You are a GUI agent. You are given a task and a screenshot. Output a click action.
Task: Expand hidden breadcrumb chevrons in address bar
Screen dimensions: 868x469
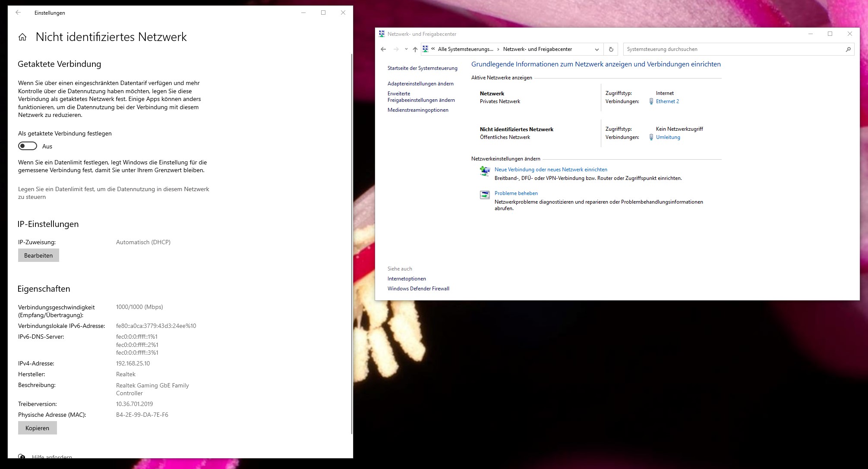coord(433,49)
